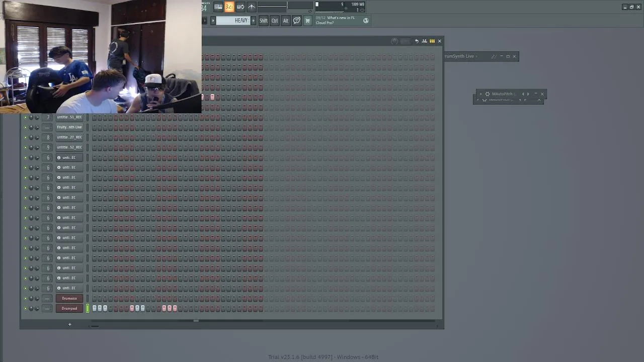Click the MAutoPitch window title text
Image resolution: width=644 pixels, height=362 pixels.
(x=503, y=94)
